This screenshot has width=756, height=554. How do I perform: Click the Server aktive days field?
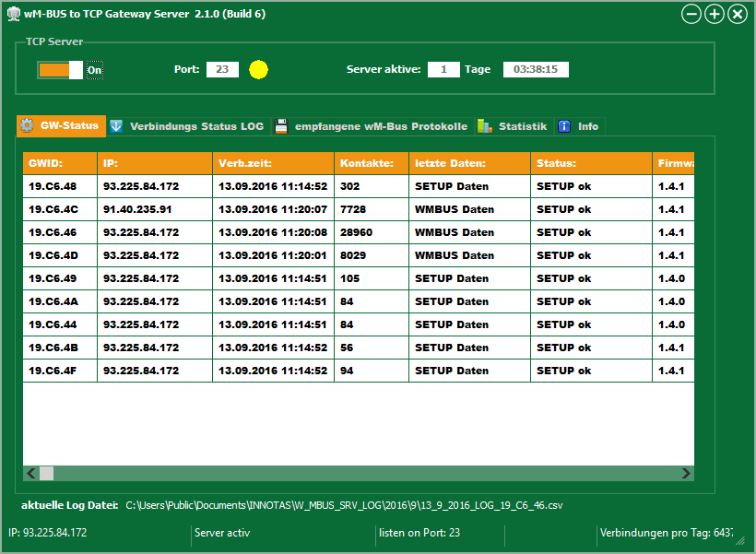443,70
